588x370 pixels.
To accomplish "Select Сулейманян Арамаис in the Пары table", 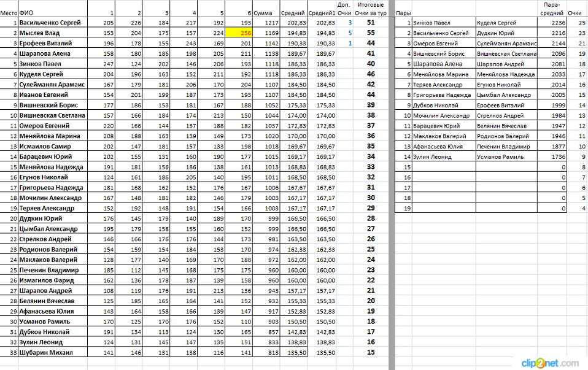I will (506, 44).
